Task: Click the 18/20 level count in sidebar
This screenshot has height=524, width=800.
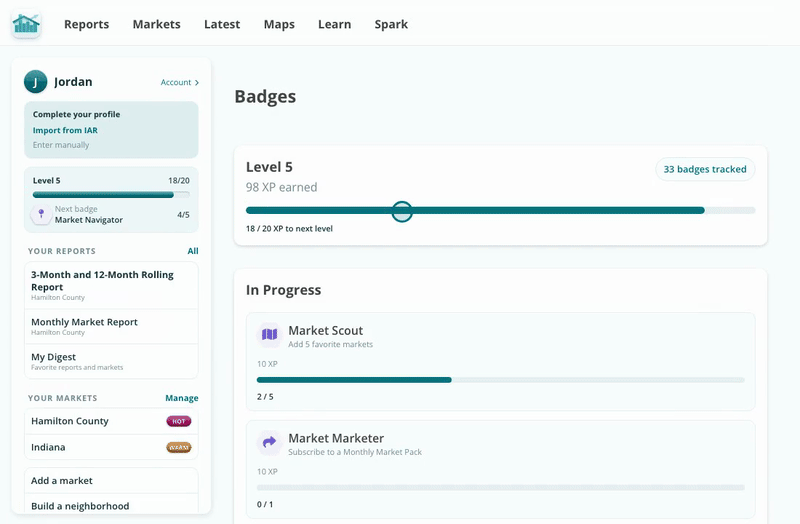Action: pyautogui.click(x=179, y=181)
